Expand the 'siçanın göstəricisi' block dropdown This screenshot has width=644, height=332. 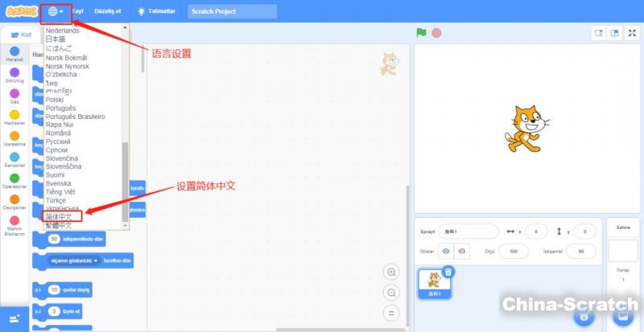click(x=95, y=261)
